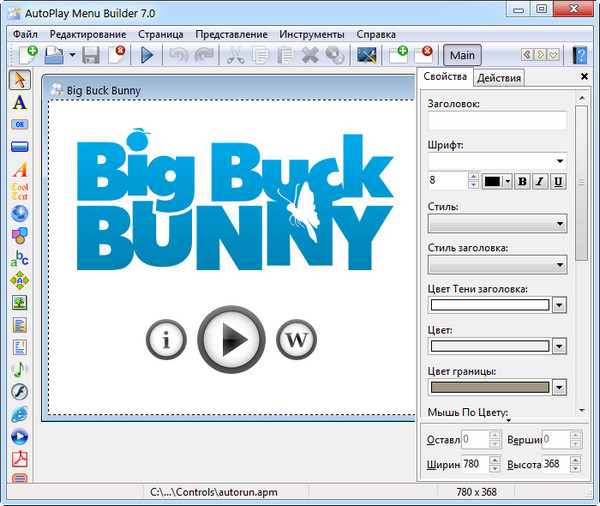Open the Инструменты menu
Viewport: 600px width, 506px height.
[311, 33]
